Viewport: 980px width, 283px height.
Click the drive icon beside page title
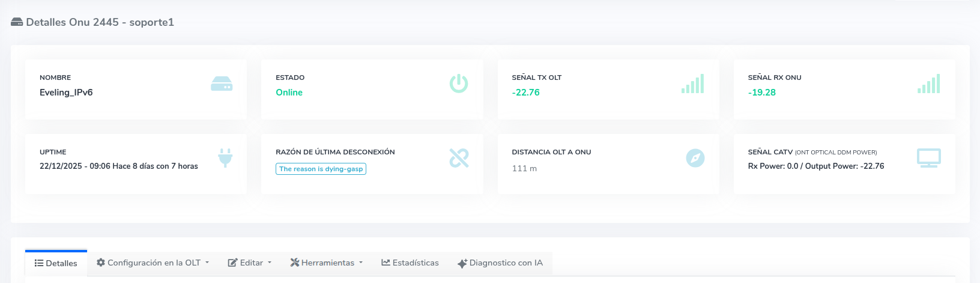pos(17,22)
